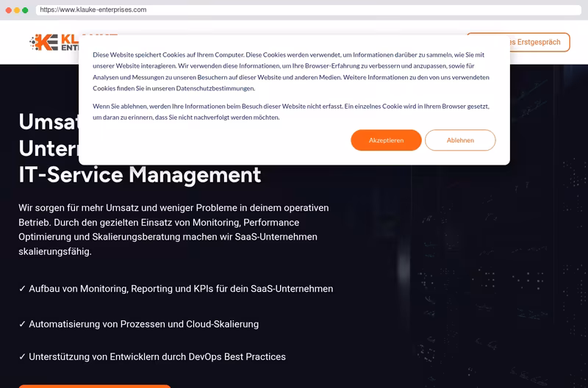Accept cookies with the Akzeptieren button

click(x=386, y=140)
